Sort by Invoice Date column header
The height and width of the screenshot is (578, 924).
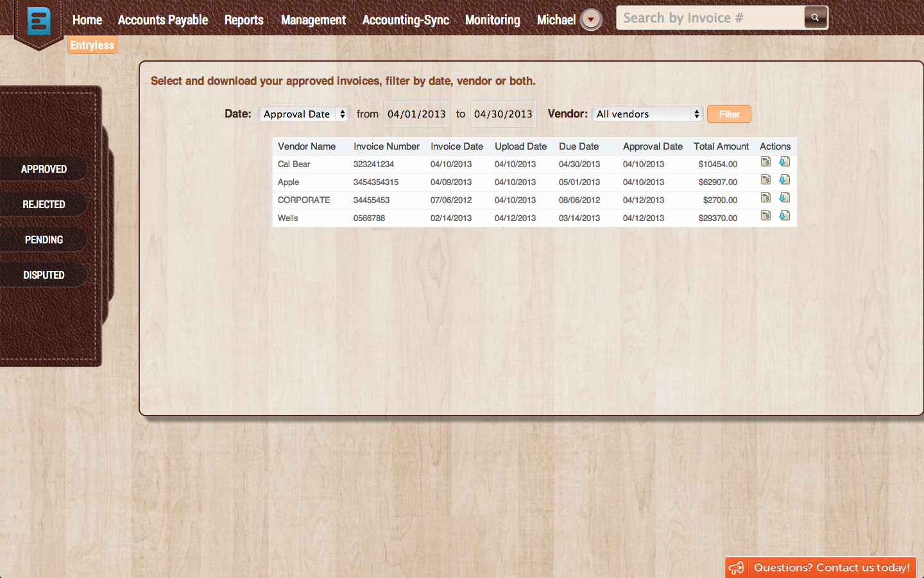click(457, 146)
